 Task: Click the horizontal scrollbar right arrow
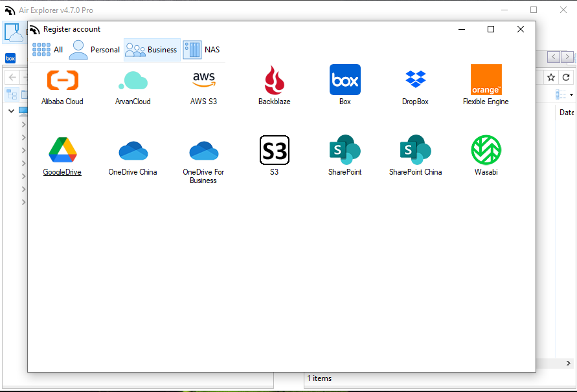point(569,364)
